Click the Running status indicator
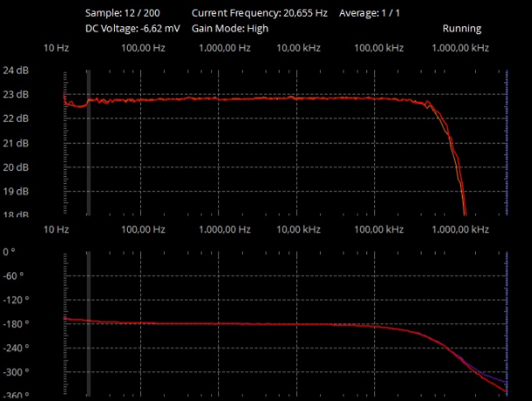532x401 pixels. (x=461, y=28)
